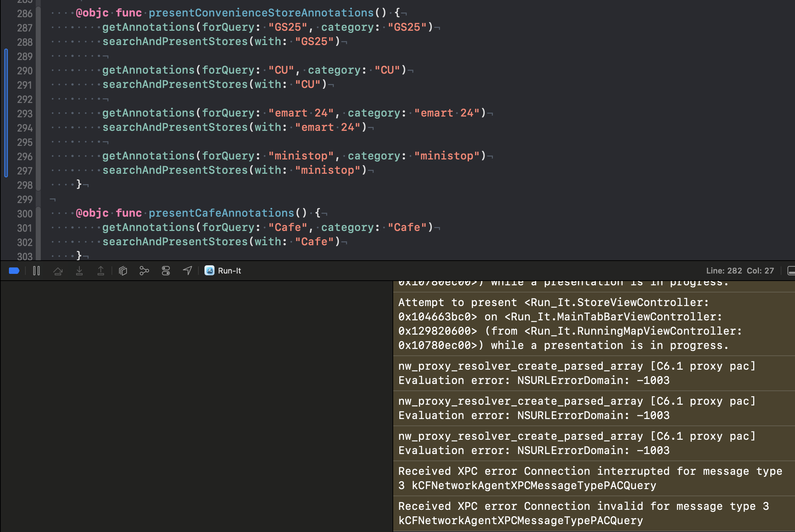Toggle breakpoints activation button
795x532 pixels.
tap(14, 271)
